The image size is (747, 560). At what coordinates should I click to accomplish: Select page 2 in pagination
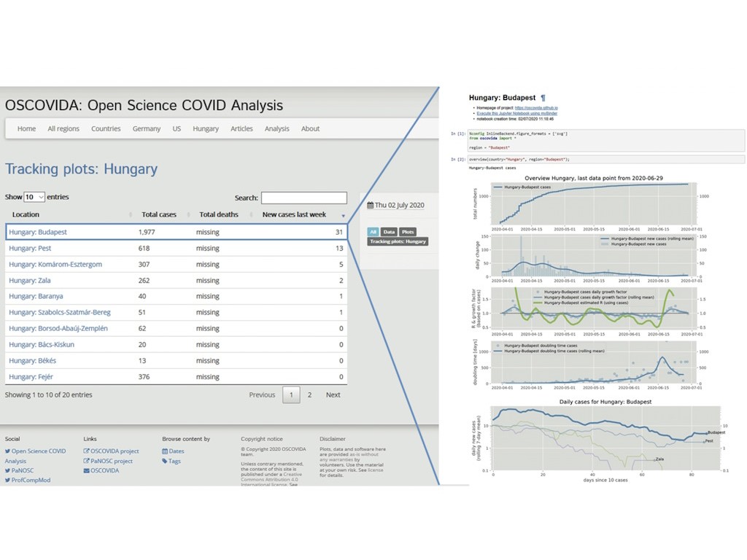point(309,395)
